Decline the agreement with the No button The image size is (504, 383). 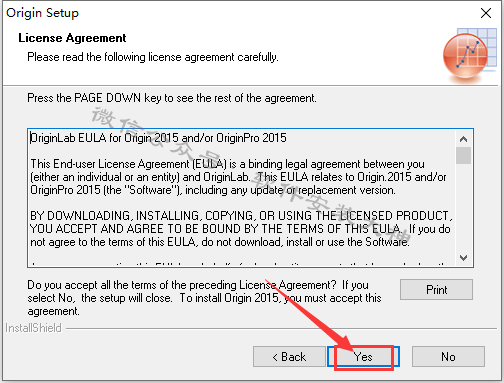tap(448, 357)
